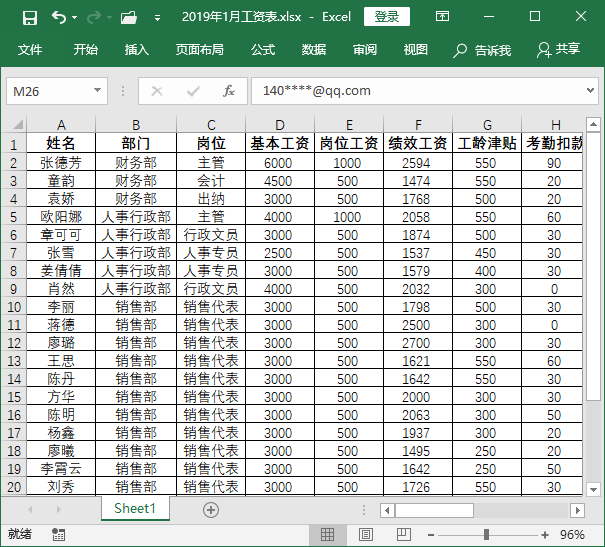The image size is (605, 547).
Task: Click the Open folder icon
Action: click(128, 17)
